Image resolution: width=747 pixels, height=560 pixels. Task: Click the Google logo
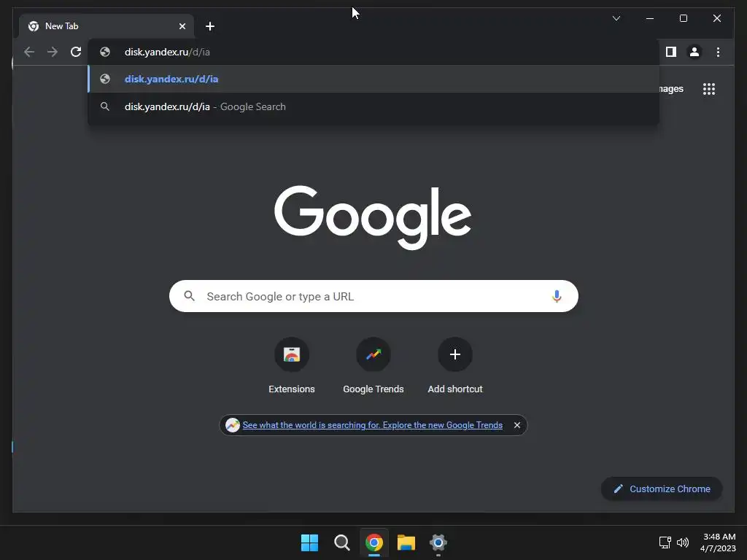click(x=373, y=217)
